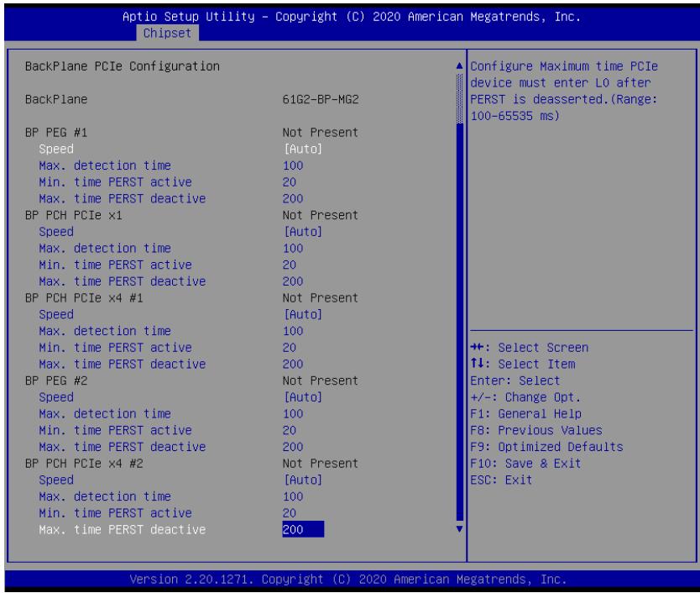The width and height of the screenshot is (700, 593).
Task: Select Max. time PERST deactive under BP PEG #1
Action: [x=171, y=198]
